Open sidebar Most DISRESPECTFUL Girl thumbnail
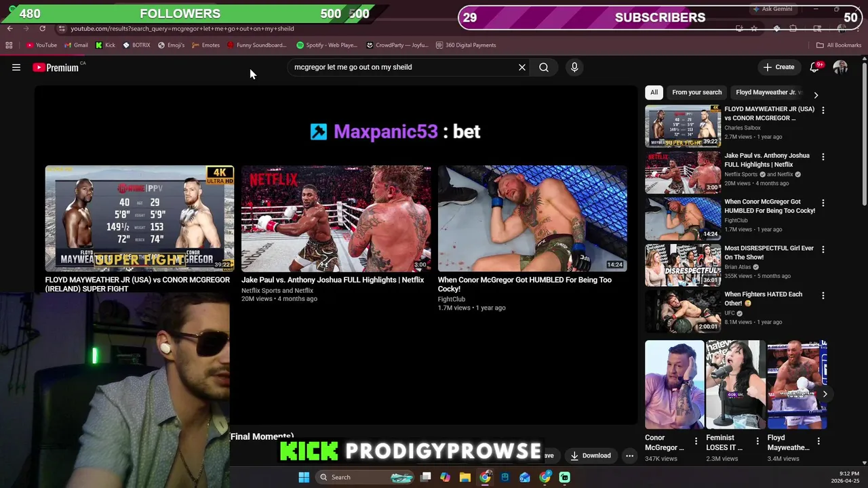Viewport: 868px width, 488px height. pos(683,265)
